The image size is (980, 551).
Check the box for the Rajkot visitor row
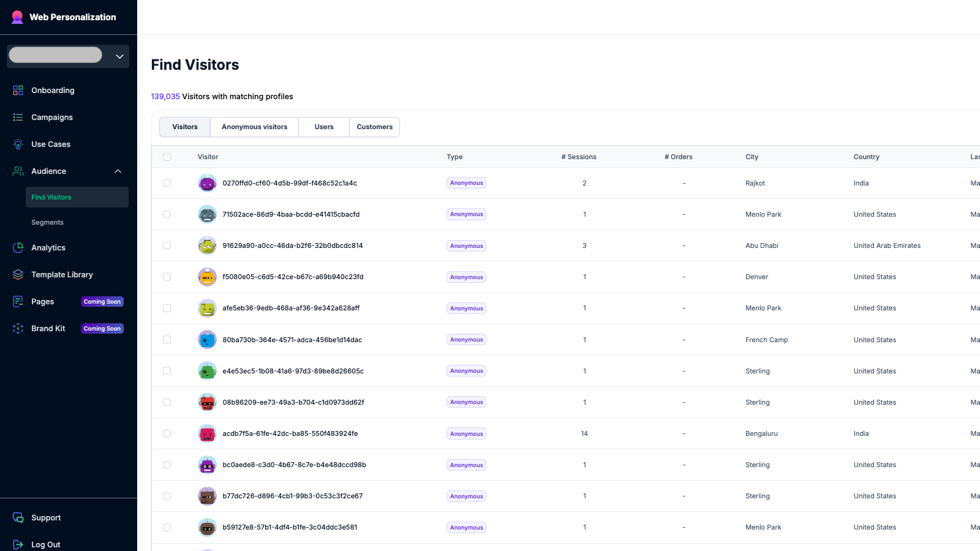167,183
